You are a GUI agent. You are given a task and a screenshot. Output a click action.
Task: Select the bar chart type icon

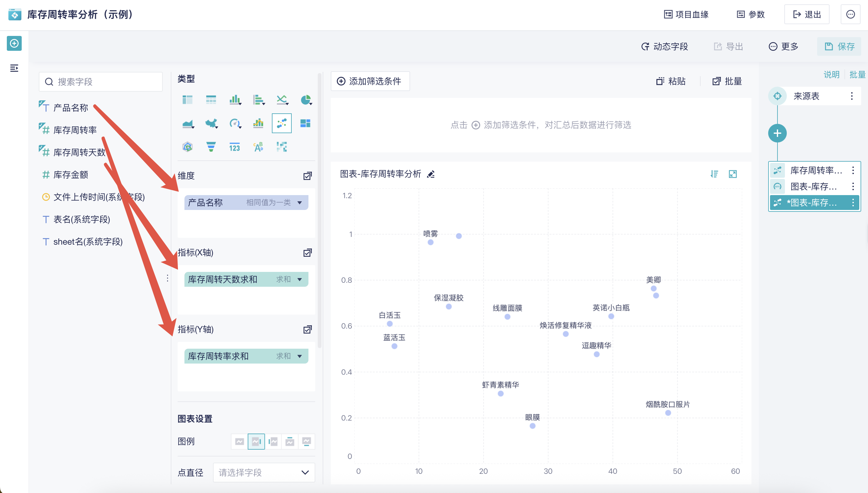pyautogui.click(x=235, y=100)
